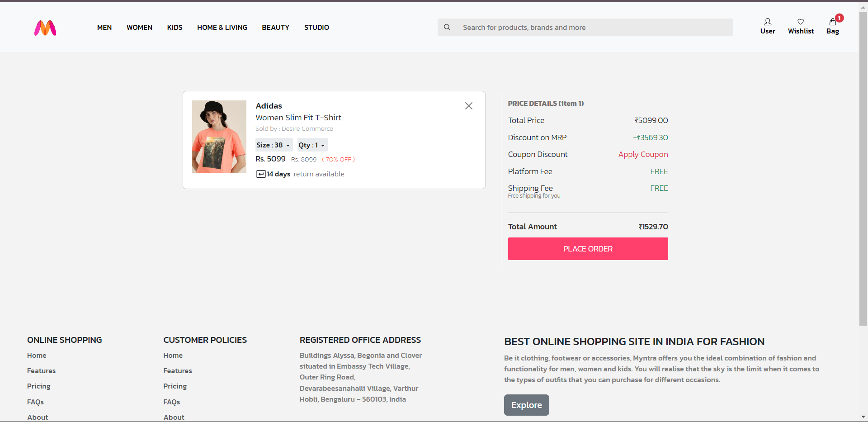Click the search magnifier icon
This screenshot has height=422, width=868.
(447, 27)
